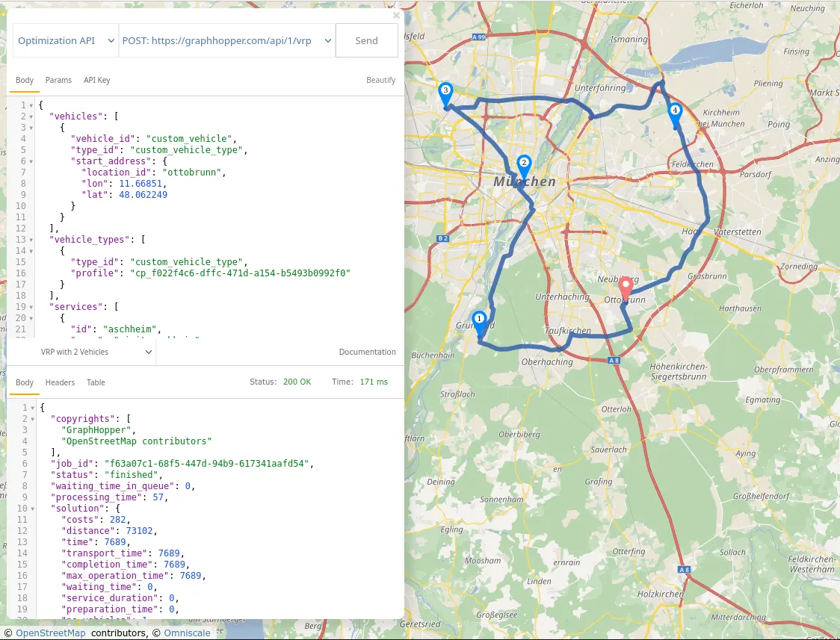Switch to the Params tab
This screenshot has height=640, width=840.
[x=58, y=80]
